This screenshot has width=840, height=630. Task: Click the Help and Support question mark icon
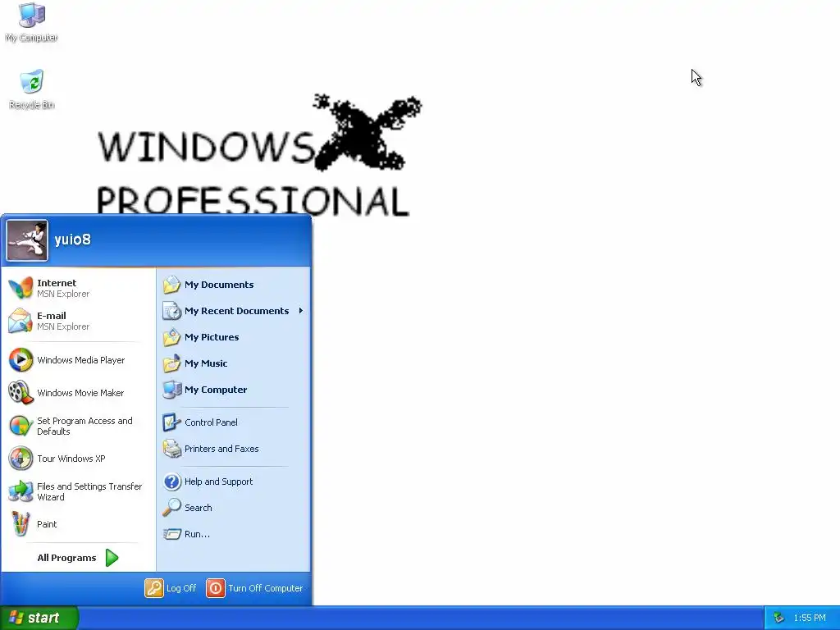tap(172, 482)
